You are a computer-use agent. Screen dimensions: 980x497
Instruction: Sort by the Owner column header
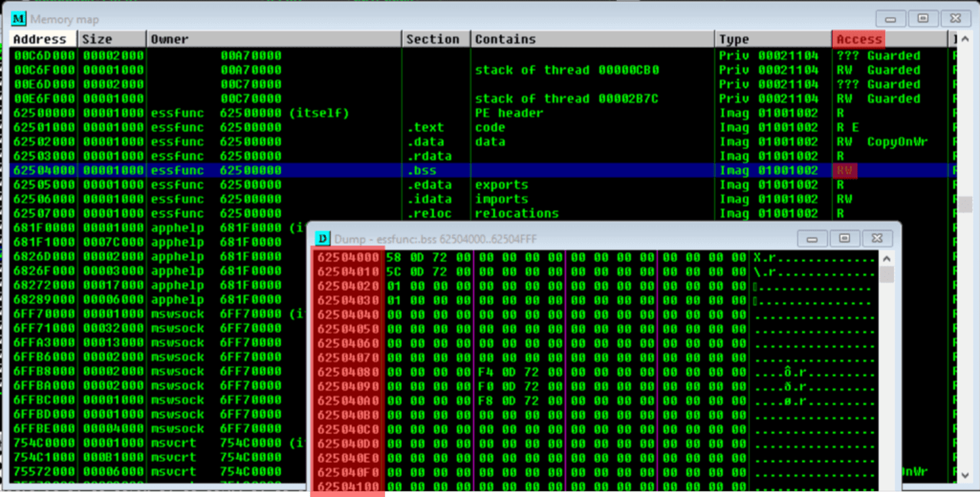[275, 39]
